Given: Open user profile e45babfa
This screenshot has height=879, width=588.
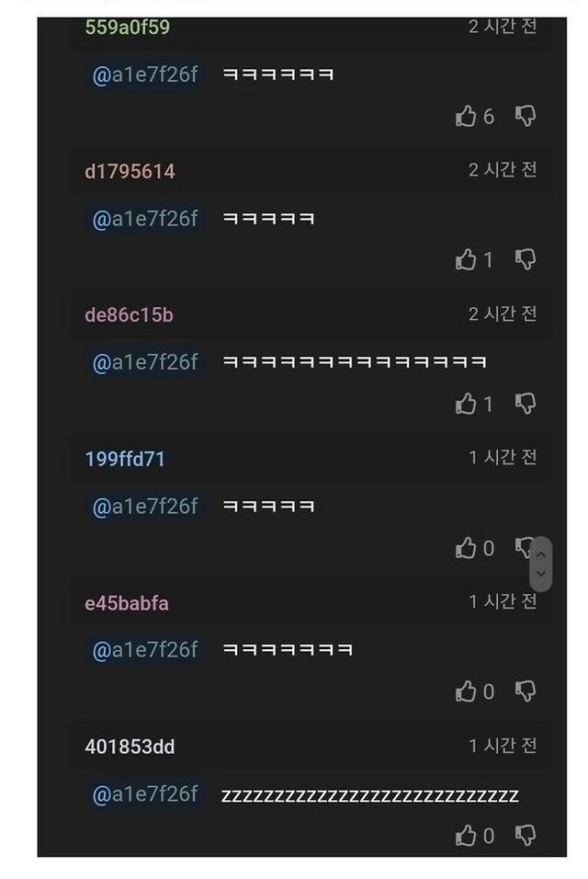Looking at the screenshot, I should [x=127, y=603].
